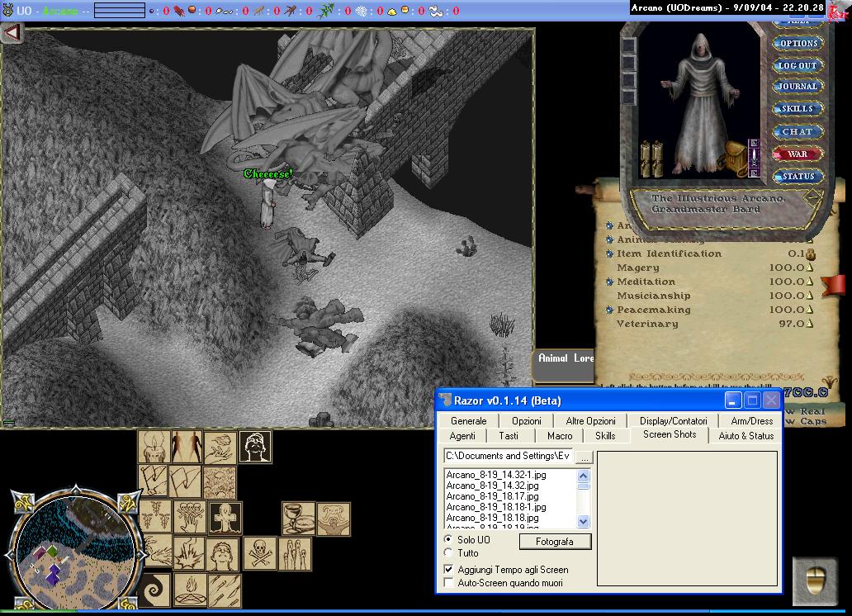Click the up arrow next to Magery
852x616 pixels.
(810, 268)
